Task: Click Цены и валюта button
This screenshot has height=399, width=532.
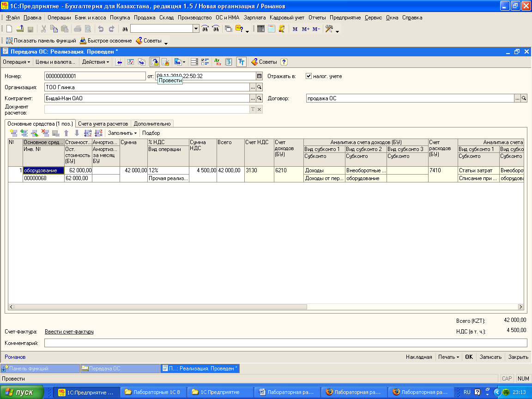Action: 55,62
